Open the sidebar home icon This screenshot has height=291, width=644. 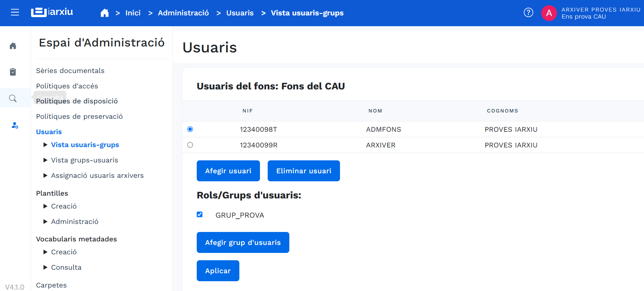coord(13,46)
